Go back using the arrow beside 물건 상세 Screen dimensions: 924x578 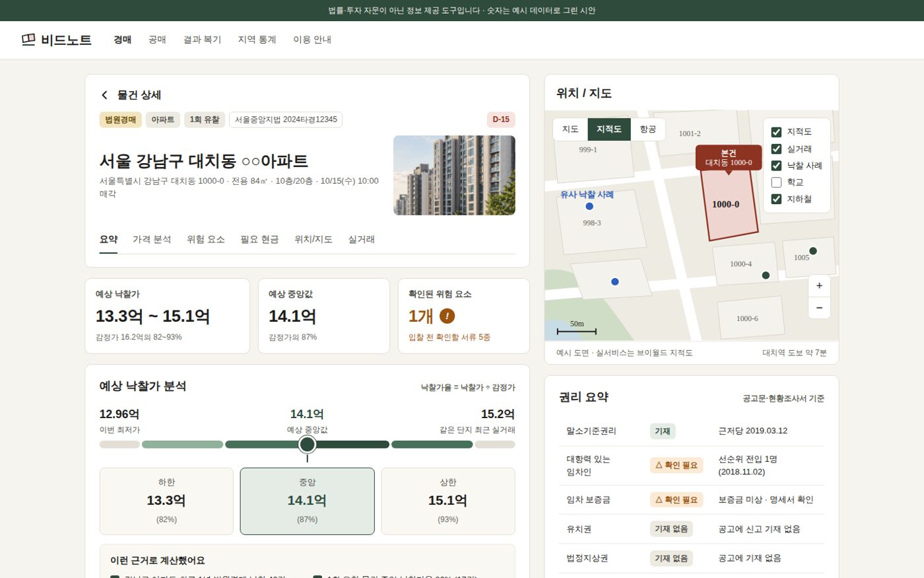[104, 95]
